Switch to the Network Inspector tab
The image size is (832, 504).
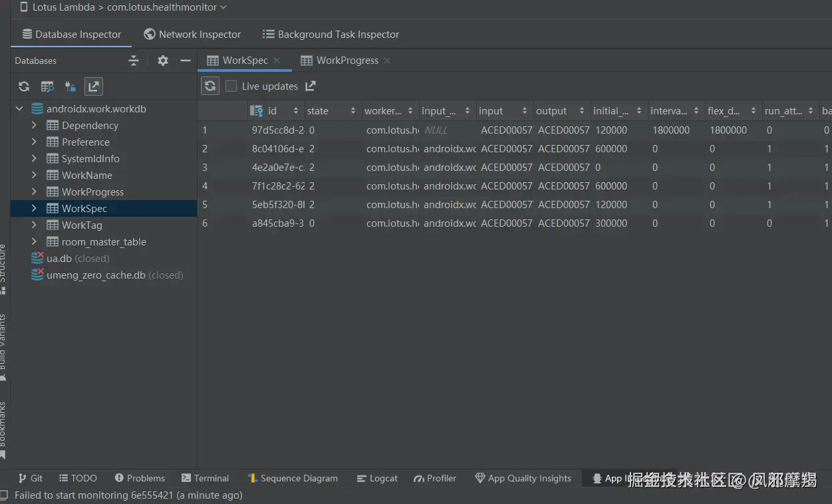pos(192,35)
